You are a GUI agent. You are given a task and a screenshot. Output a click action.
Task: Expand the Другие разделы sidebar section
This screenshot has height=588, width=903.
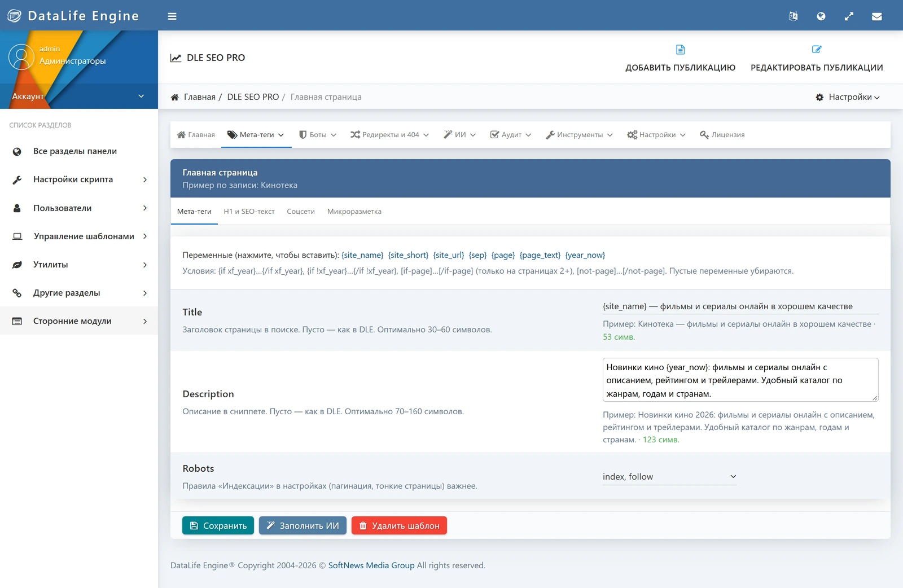point(79,293)
